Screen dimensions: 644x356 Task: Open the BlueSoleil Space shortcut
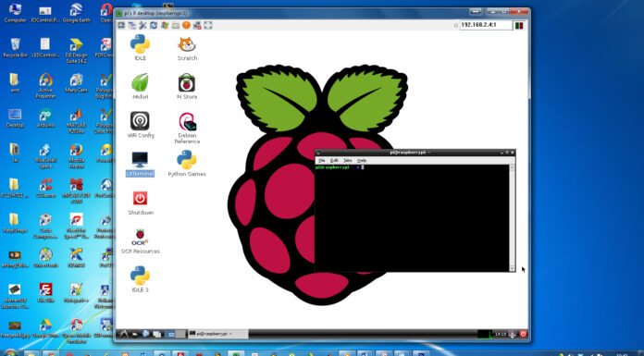[45, 156]
